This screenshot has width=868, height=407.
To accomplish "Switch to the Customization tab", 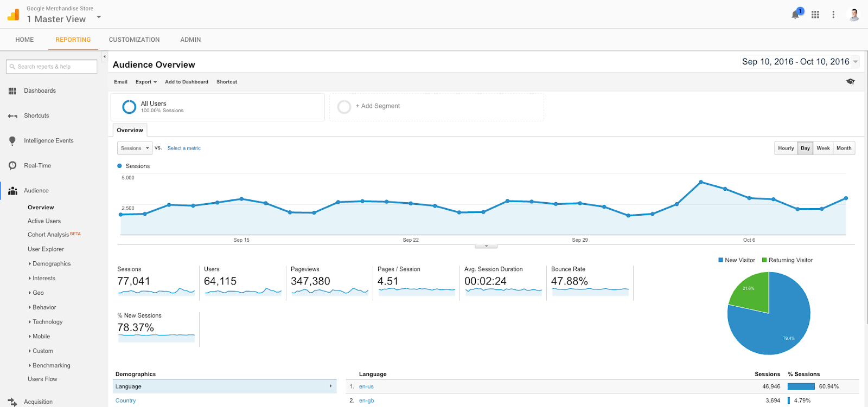I will pos(134,40).
